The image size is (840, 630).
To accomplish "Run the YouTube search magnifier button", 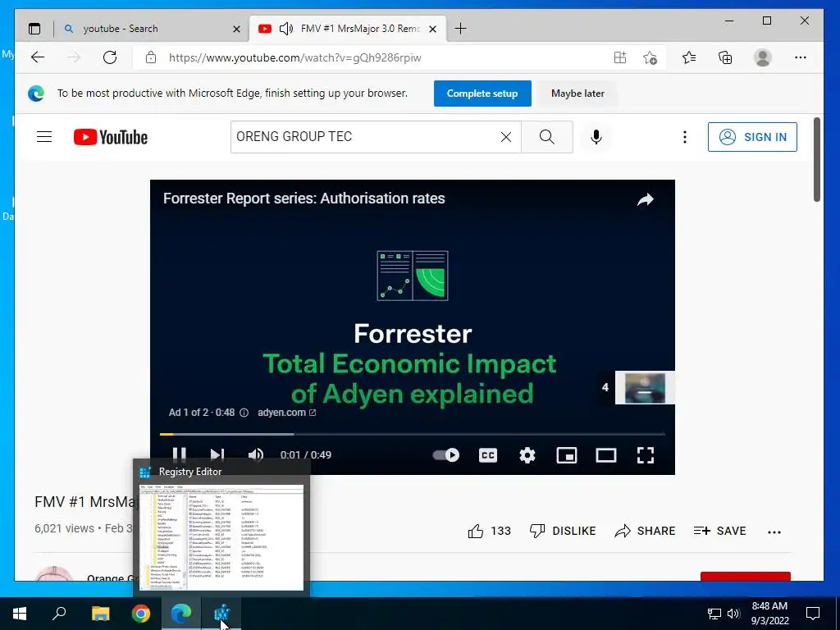I will (547, 137).
